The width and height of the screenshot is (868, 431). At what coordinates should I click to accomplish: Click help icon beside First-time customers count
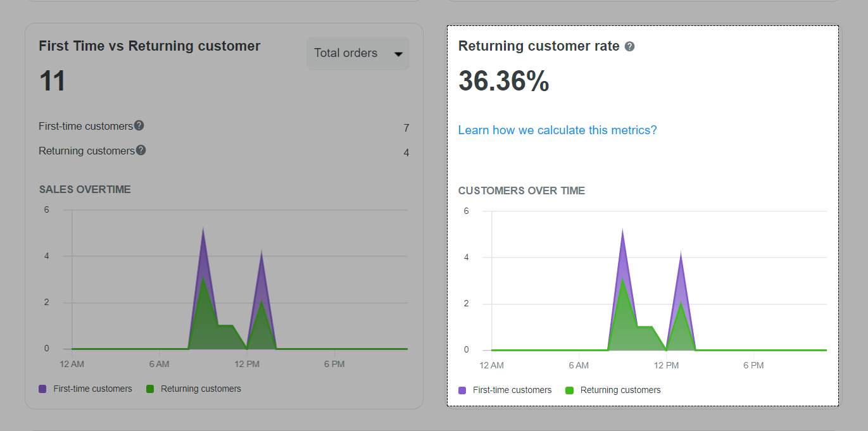point(139,125)
